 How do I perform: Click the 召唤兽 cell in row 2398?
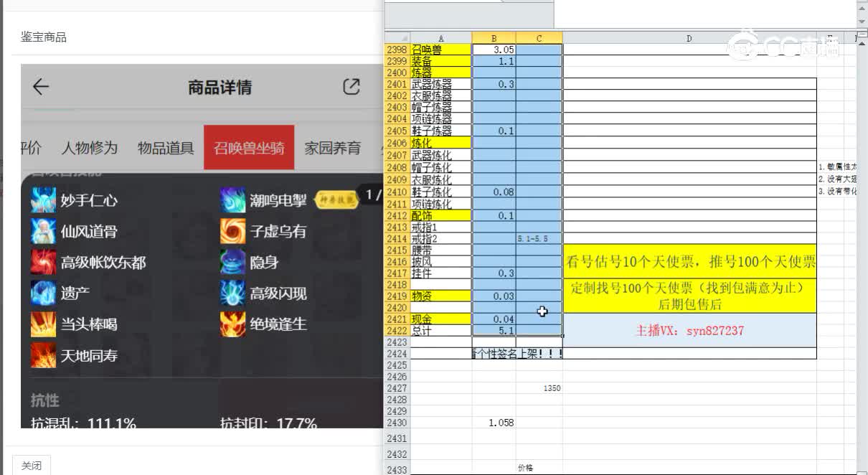440,50
